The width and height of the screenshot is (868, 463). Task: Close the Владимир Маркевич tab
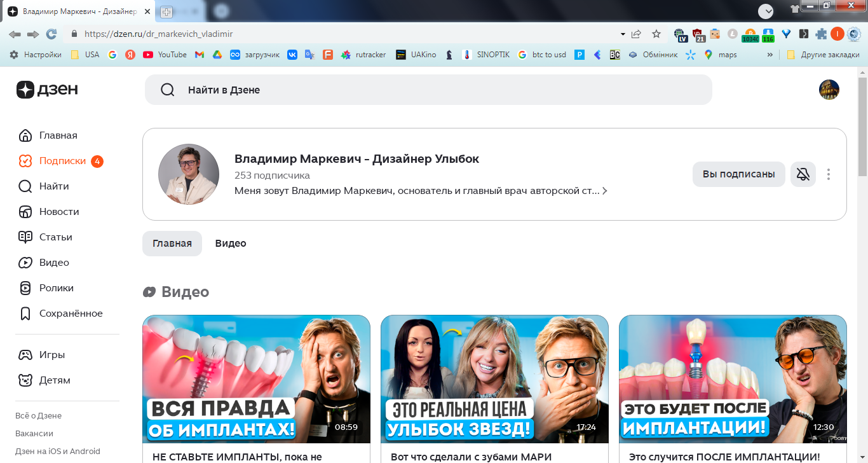coord(146,12)
